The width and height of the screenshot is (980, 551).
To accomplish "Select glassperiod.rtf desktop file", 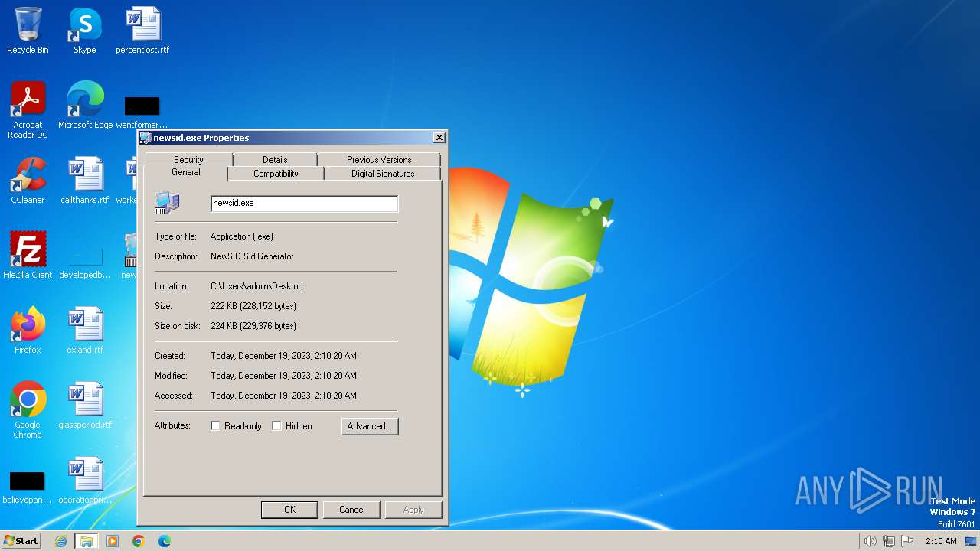I will (85, 405).
